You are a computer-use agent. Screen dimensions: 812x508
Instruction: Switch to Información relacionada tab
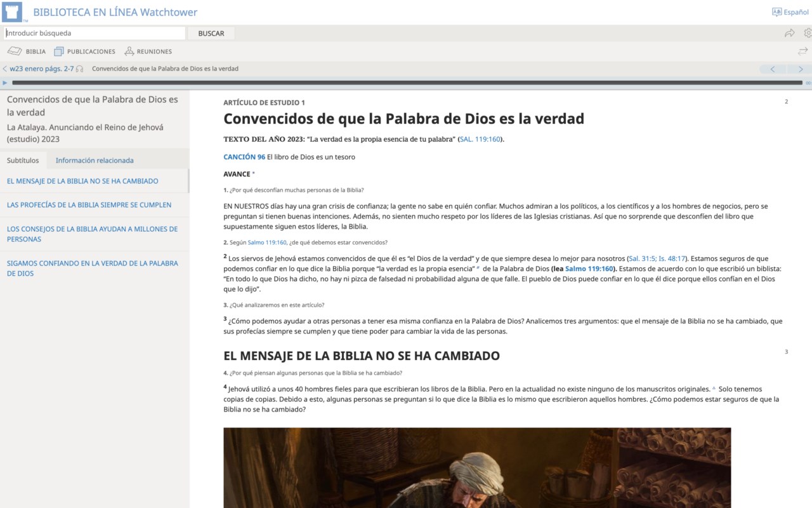tap(95, 160)
